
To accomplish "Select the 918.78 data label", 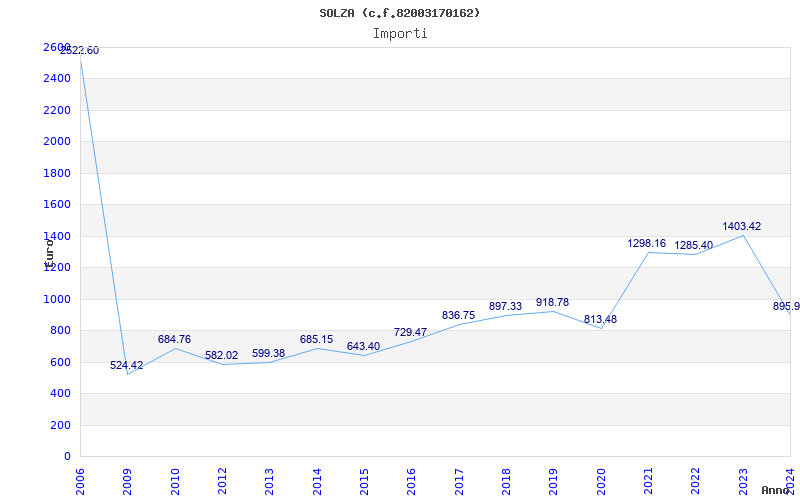I will pyautogui.click(x=552, y=303).
